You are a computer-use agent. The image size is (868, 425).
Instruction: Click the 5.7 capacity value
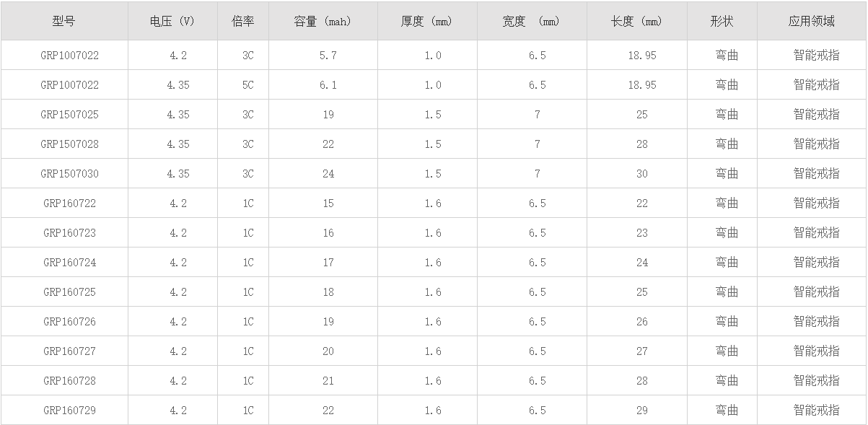coord(328,56)
